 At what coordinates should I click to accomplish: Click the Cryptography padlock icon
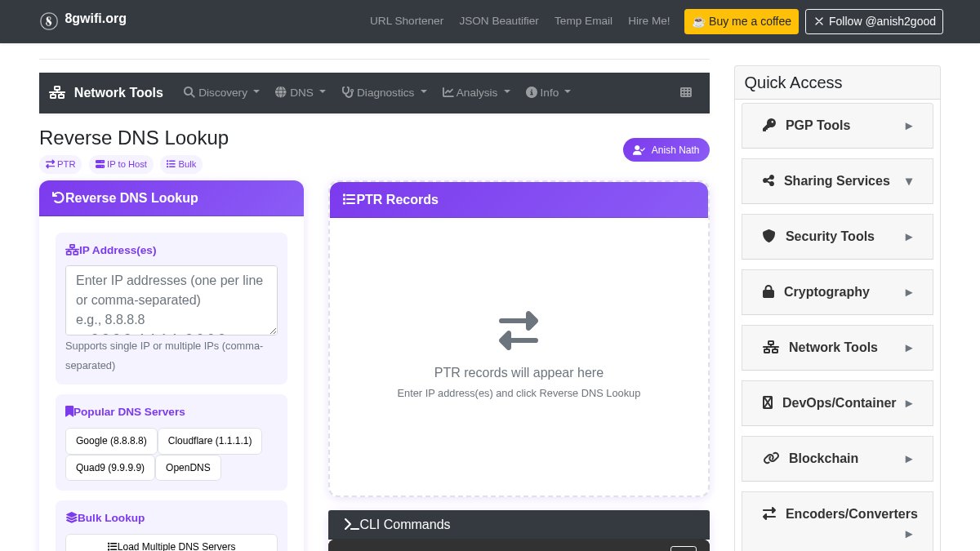coord(768,291)
